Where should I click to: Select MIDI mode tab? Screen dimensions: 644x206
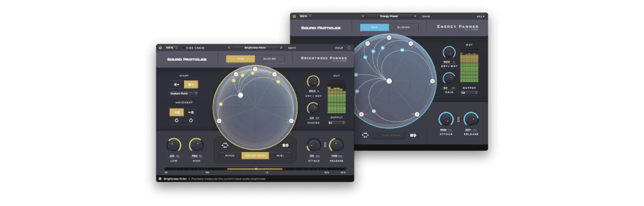(x=280, y=155)
